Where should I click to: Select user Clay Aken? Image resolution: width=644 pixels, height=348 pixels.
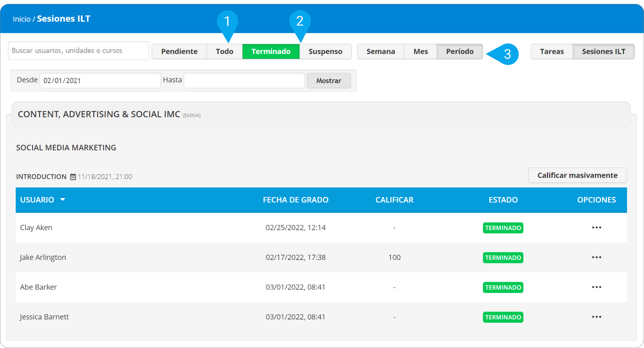36,227
